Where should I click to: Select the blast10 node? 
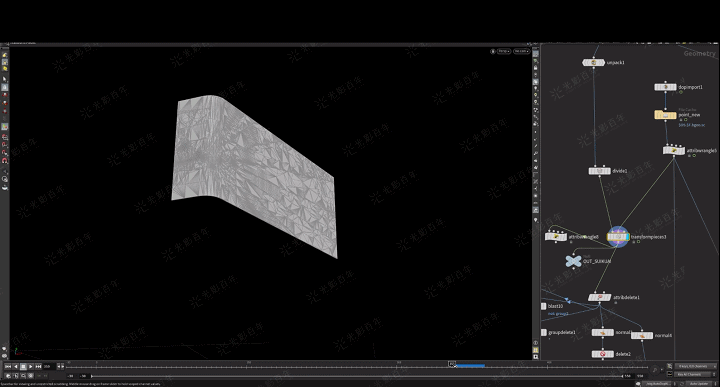point(544,306)
